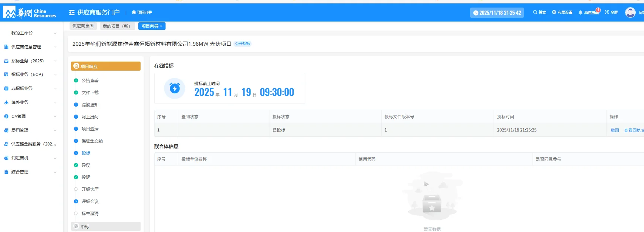Click the 润汇商机 sidebar icon
The height and width of the screenshot is (232, 644).
click(x=6, y=158)
